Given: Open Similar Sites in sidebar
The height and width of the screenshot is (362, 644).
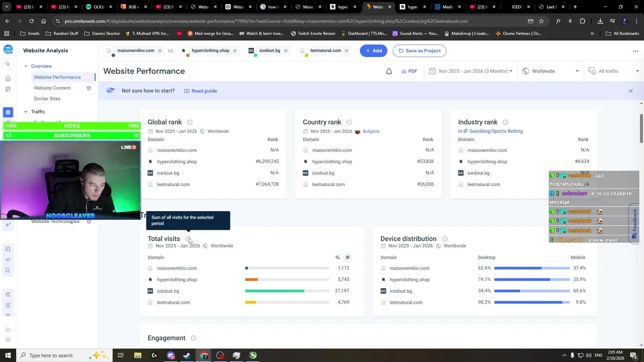Looking at the screenshot, I should click(x=47, y=99).
